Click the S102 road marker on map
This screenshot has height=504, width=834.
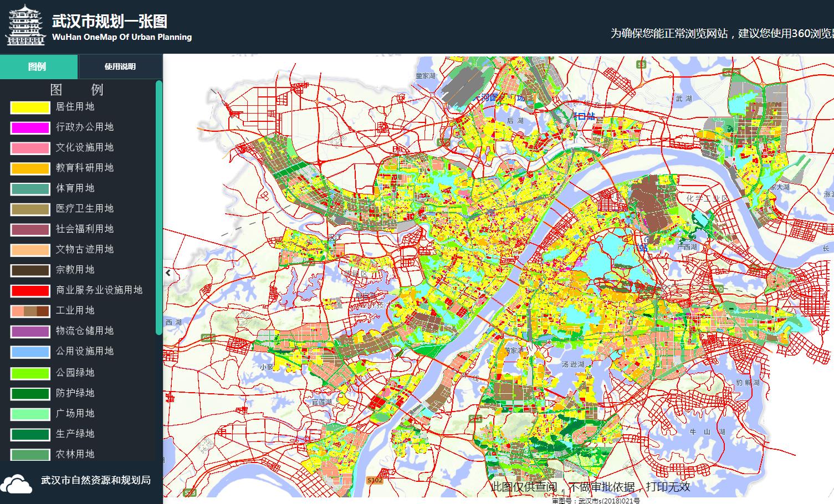click(375, 480)
